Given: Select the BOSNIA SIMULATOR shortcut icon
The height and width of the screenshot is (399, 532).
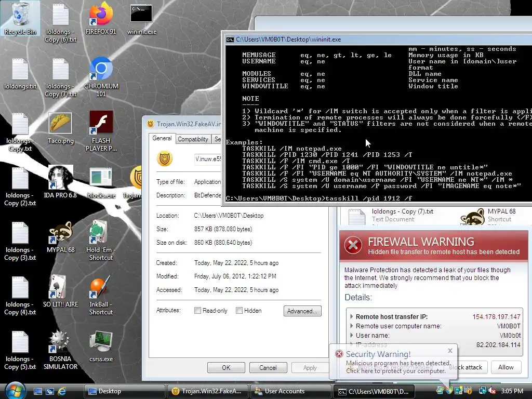Looking at the screenshot, I should (x=60, y=350).
